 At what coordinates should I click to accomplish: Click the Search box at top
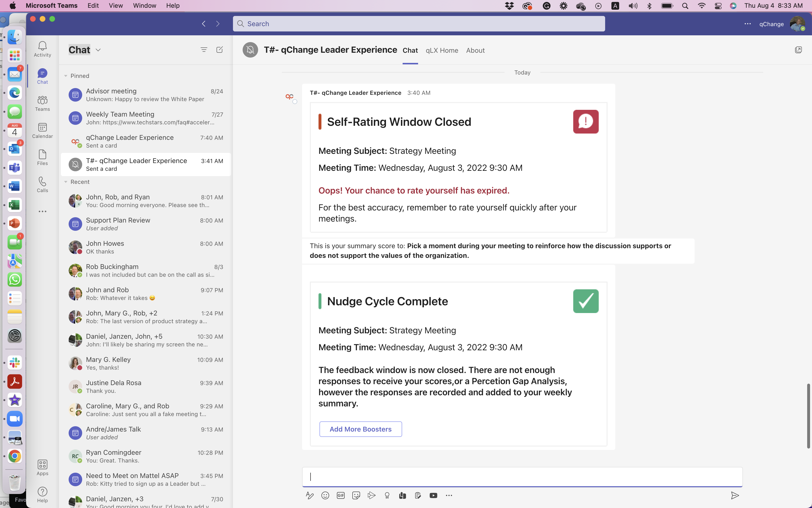point(419,23)
